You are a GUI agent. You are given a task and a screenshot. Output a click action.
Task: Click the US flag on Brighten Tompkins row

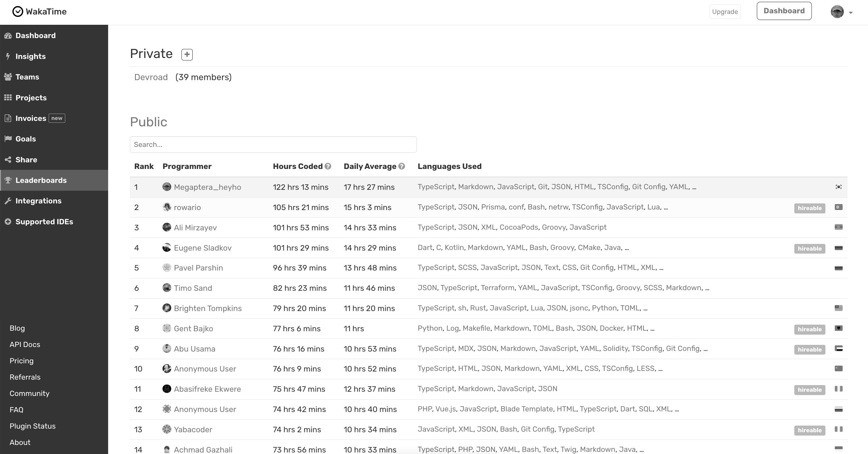point(838,308)
